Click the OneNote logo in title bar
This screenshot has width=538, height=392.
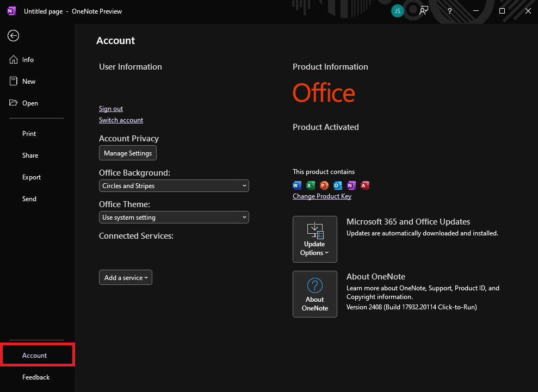11,11
